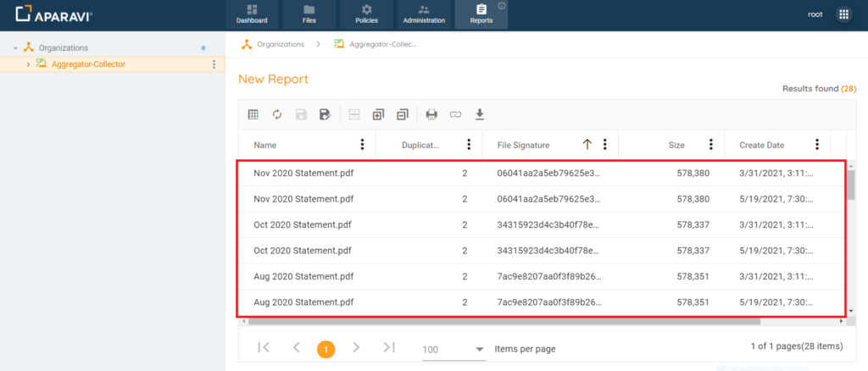Image resolution: width=868 pixels, height=371 pixels.
Task: Go to the Administration tab
Action: point(424,14)
